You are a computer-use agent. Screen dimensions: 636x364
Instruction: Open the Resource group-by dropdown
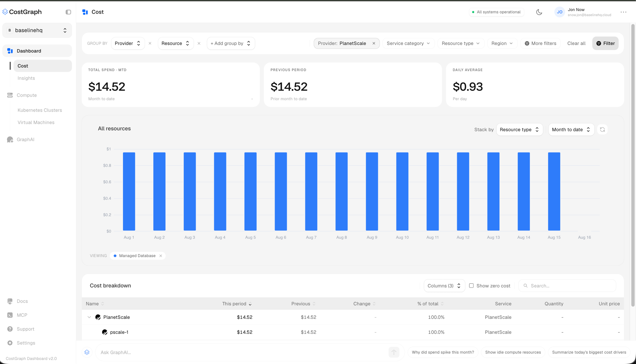[176, 44]
